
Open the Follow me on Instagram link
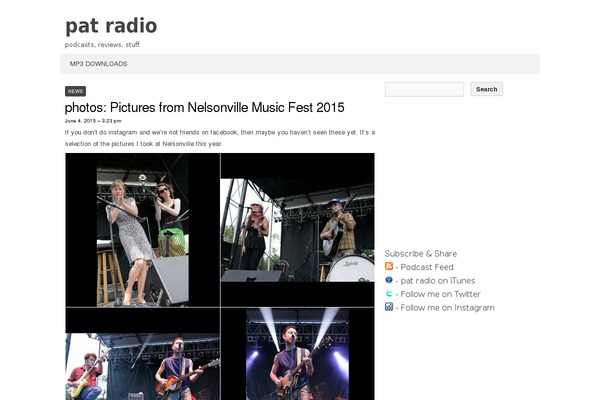447,308
